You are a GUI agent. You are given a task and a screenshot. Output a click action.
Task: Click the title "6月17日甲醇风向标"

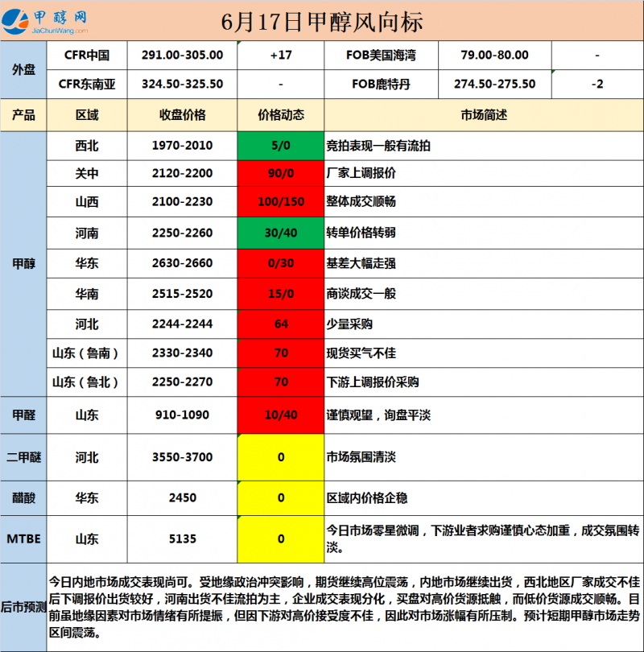[x=322, y=22]
